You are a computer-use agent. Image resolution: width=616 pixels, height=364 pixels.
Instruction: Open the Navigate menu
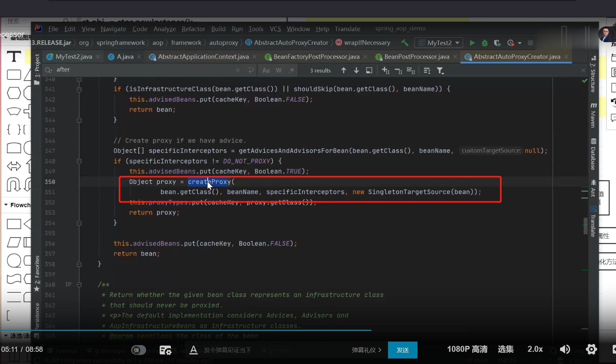point(113,29)
